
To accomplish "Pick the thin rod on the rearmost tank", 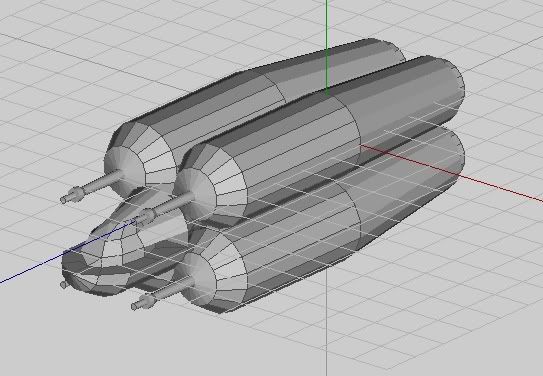I will [x=100, y=181].
